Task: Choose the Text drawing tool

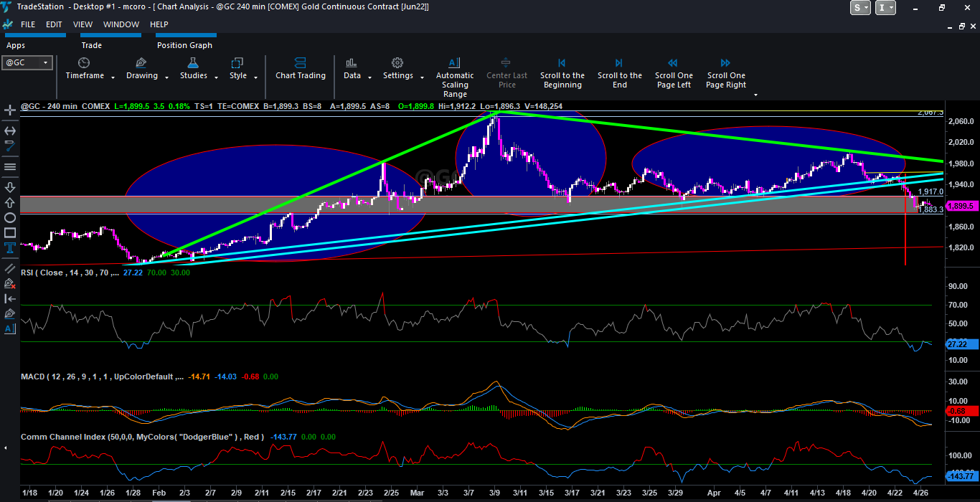Action: 10,248
